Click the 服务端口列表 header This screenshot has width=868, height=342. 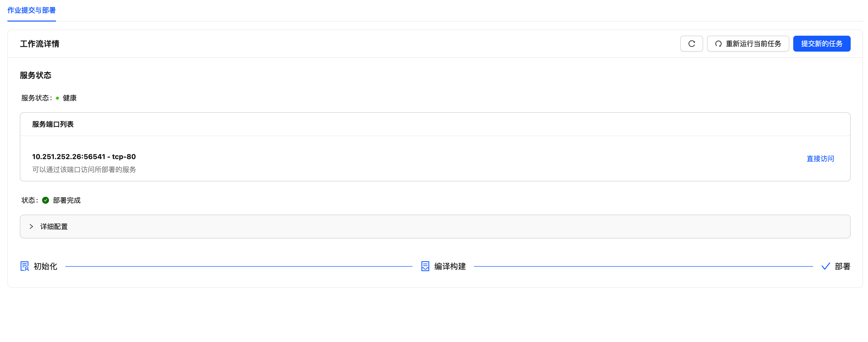click(53, 124)
